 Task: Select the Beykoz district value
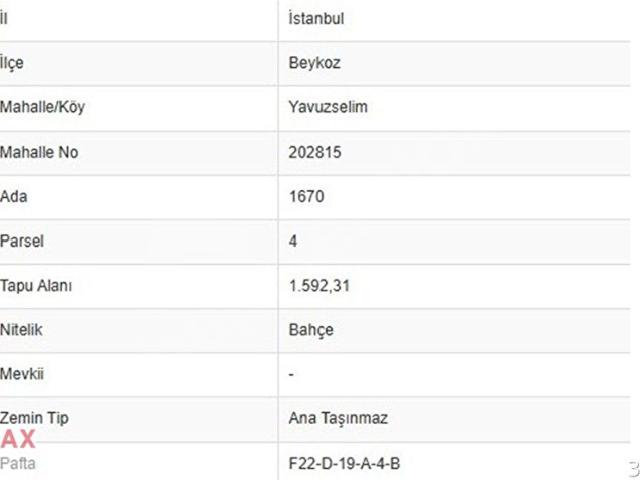coord(314,63)
